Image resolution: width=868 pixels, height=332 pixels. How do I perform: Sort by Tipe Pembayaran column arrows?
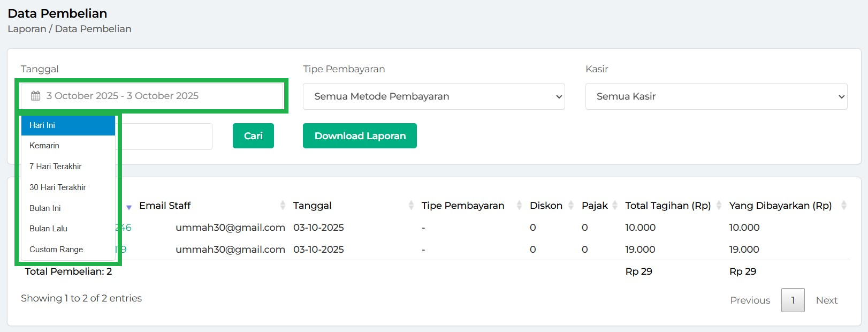[519, 206]
